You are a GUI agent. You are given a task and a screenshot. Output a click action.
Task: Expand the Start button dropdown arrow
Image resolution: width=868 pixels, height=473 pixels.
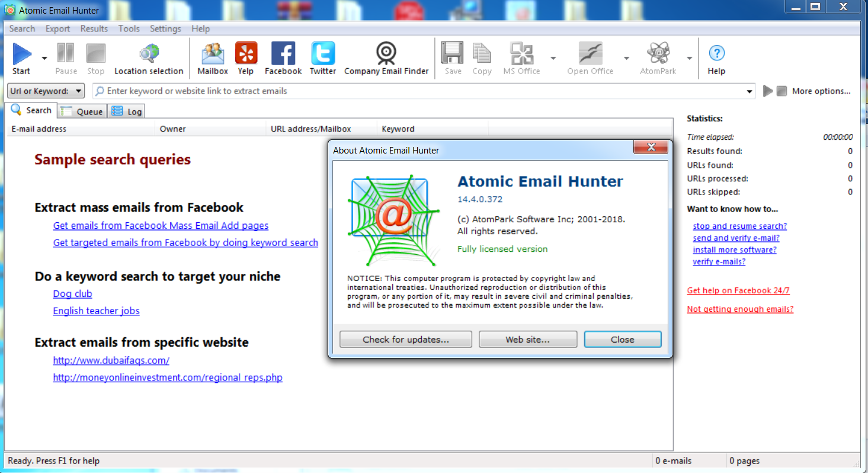[x=44, y=58]
